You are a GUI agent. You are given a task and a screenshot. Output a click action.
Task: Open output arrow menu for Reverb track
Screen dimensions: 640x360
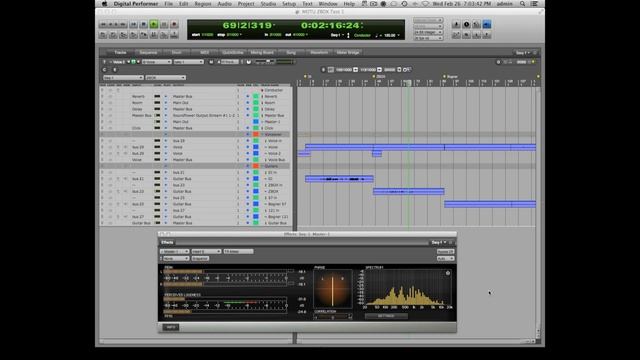point(166,96)
